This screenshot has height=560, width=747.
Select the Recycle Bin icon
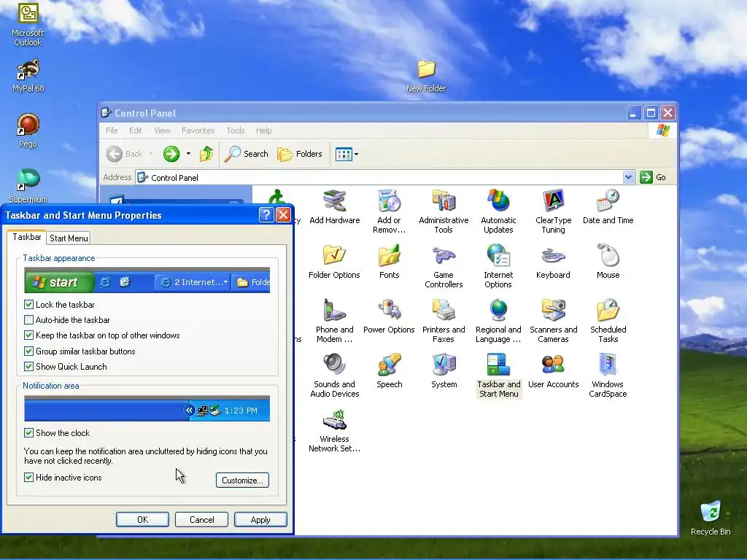coord(711,518)
